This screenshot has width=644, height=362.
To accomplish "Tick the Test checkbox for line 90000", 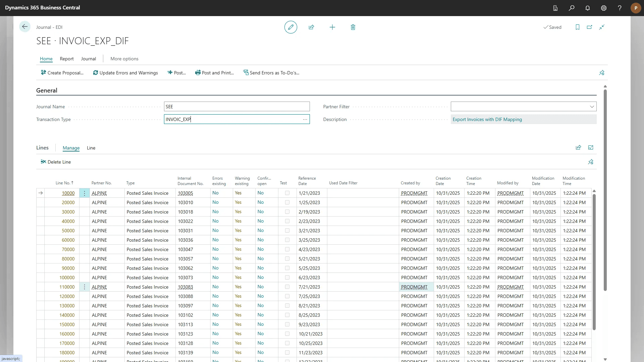I will (x=287, y=268).
